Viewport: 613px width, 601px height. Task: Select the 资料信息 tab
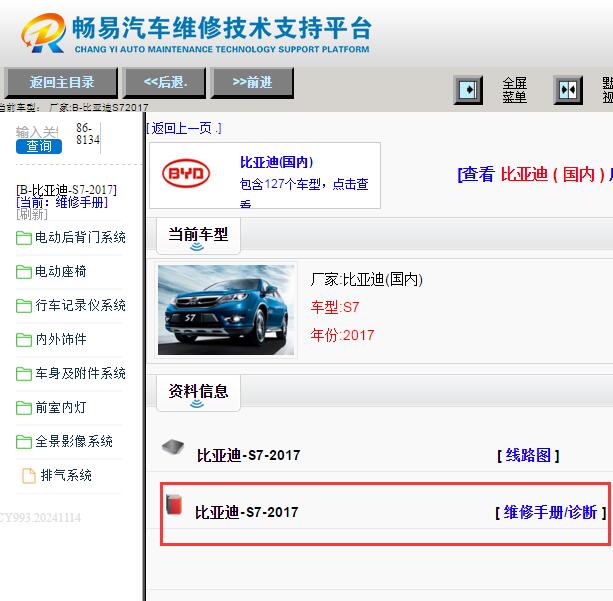pos(198,393)
